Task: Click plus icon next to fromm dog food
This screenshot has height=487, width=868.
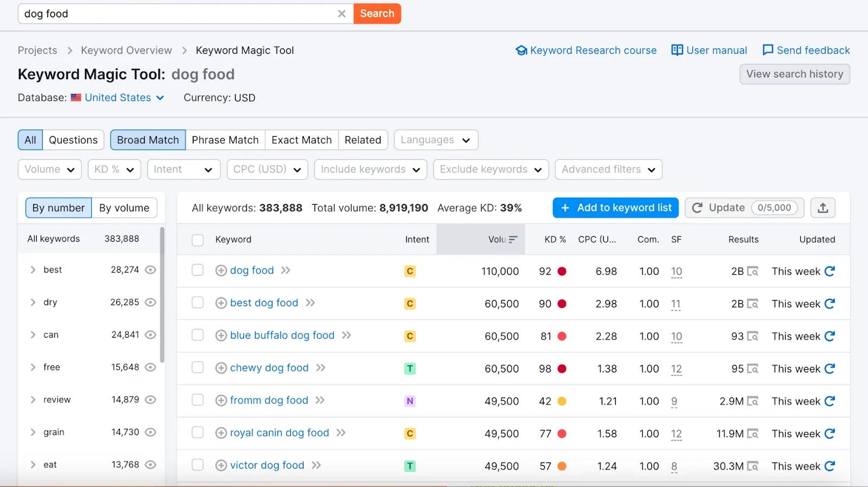Action: coord(221,401)
